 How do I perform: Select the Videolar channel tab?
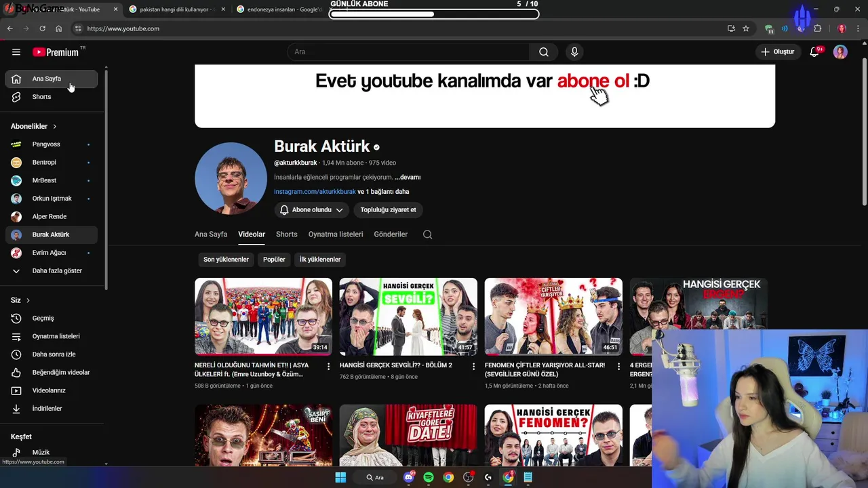252,235
